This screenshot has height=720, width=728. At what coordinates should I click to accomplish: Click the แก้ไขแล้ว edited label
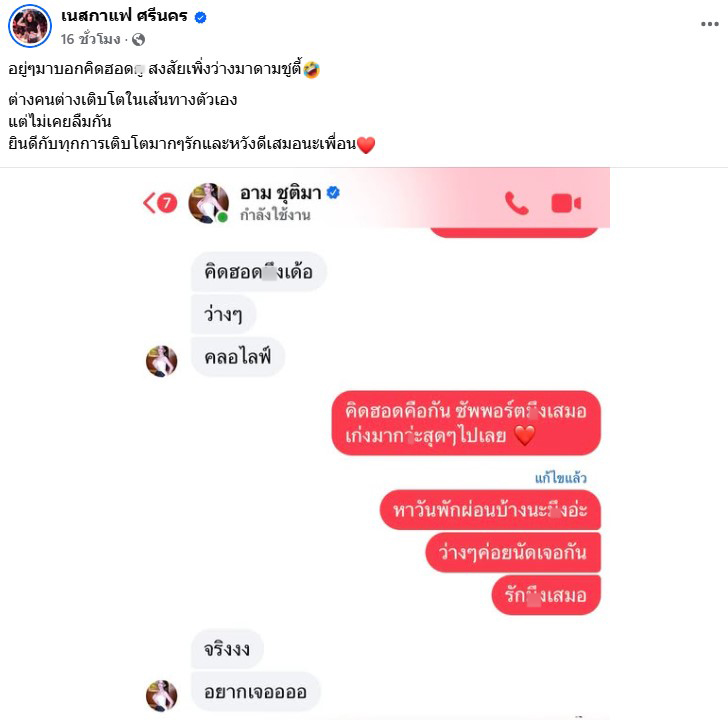point(560,478)
